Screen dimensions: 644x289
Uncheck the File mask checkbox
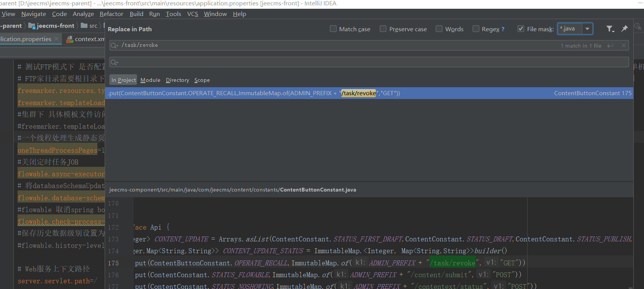pos(521,29)
